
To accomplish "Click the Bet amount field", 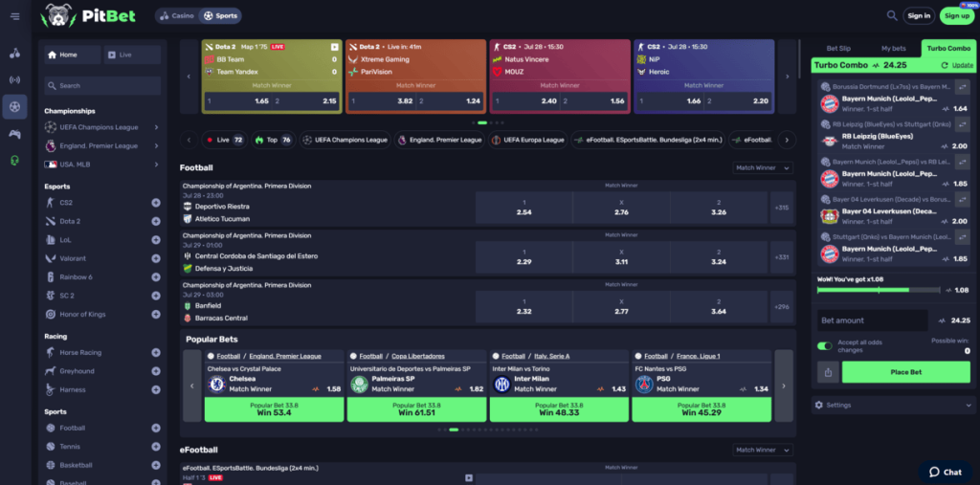I will (x=873, y=320).
